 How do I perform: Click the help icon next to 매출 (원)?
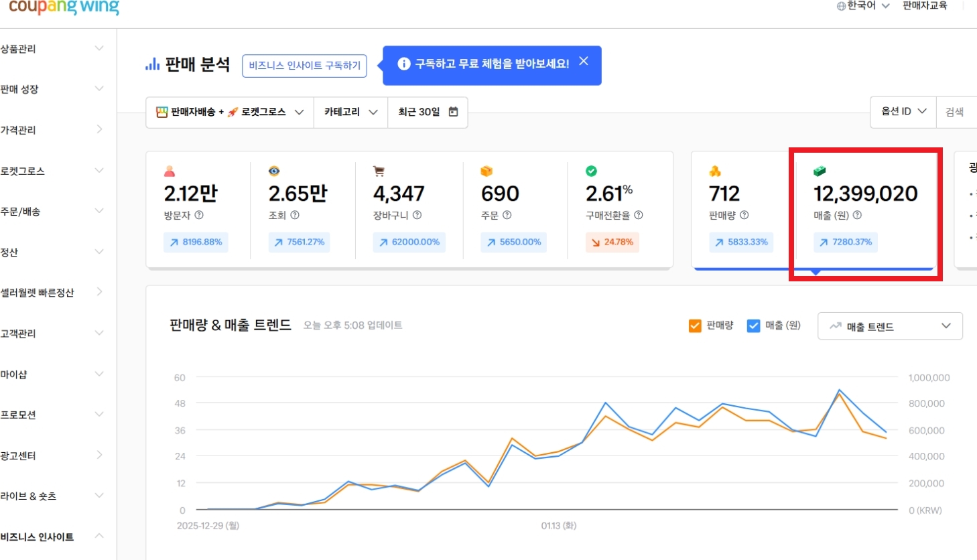pyautogui.click(x=858, y=215)
